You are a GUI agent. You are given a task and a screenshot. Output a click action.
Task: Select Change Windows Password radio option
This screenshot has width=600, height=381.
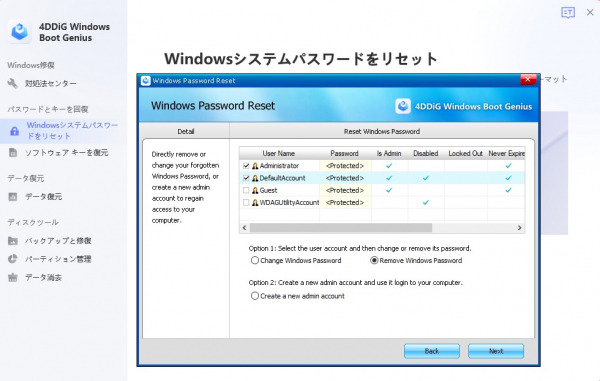[255, 261]
